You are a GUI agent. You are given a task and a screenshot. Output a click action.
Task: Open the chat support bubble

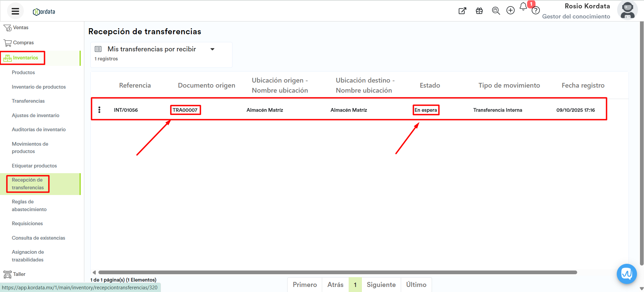click(x=627, y=274)
